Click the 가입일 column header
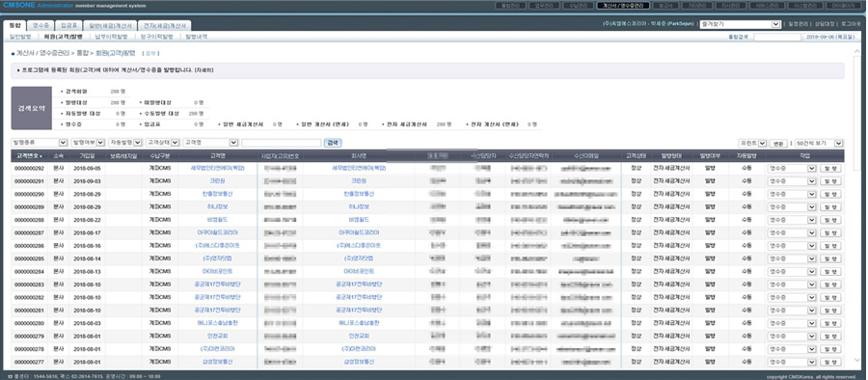The image size is (868, 380). 87,155
